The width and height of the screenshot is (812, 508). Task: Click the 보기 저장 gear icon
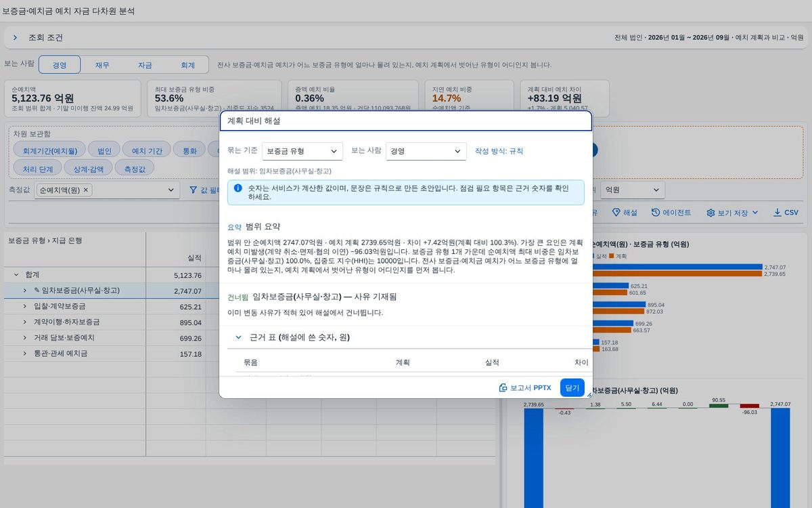pos(710,213)
